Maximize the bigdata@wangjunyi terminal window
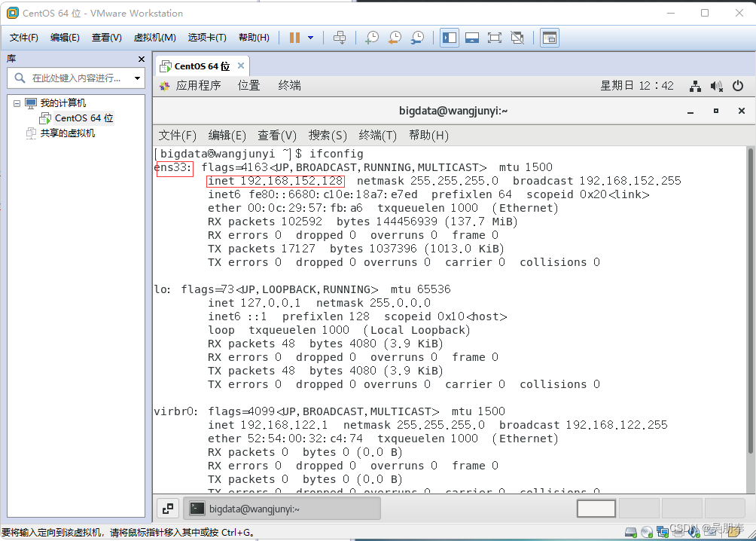The width and height of the screenshot is (756, 541). [716, 111]
